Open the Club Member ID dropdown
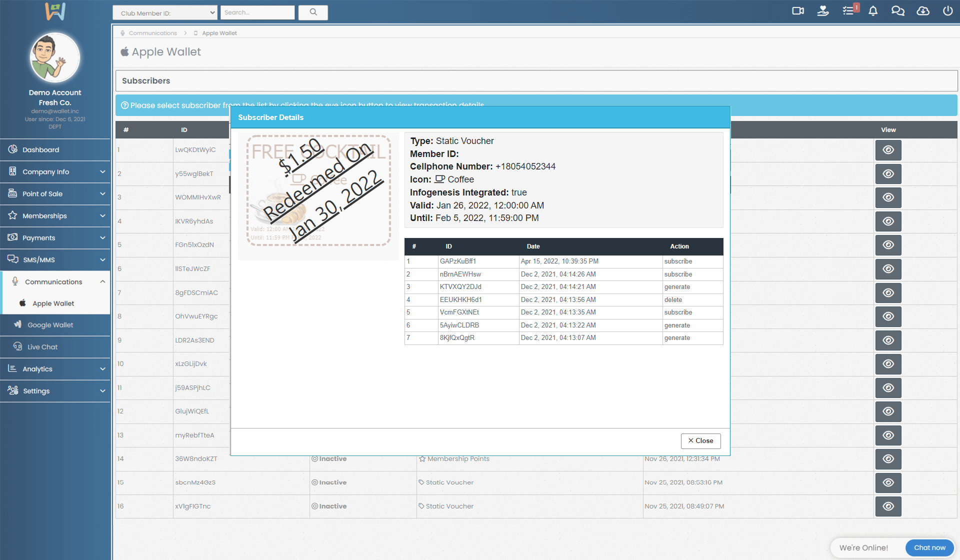 click(x=165, y=13)
